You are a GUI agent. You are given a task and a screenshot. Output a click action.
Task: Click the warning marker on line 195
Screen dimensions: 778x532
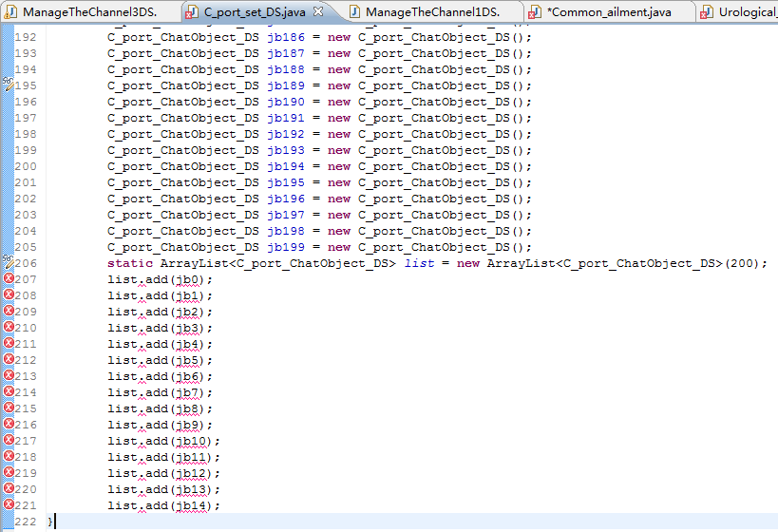[9, 84]
